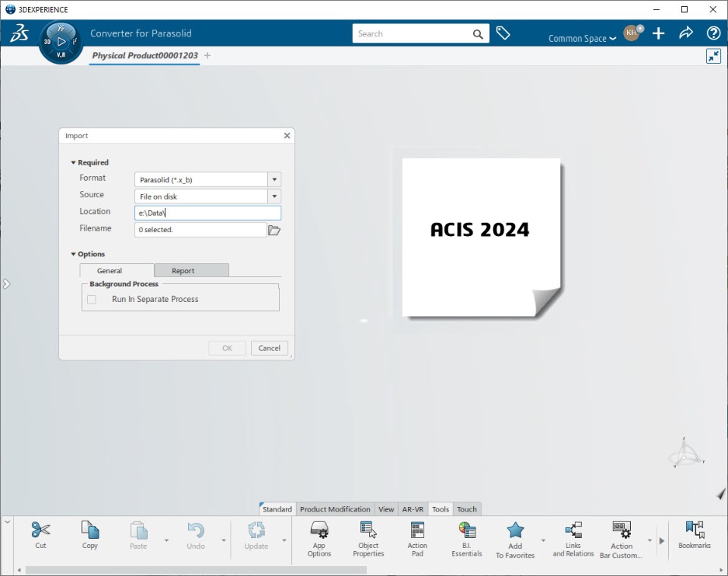
Task: Open the Help question mark icon
Action: click(713, 33)
